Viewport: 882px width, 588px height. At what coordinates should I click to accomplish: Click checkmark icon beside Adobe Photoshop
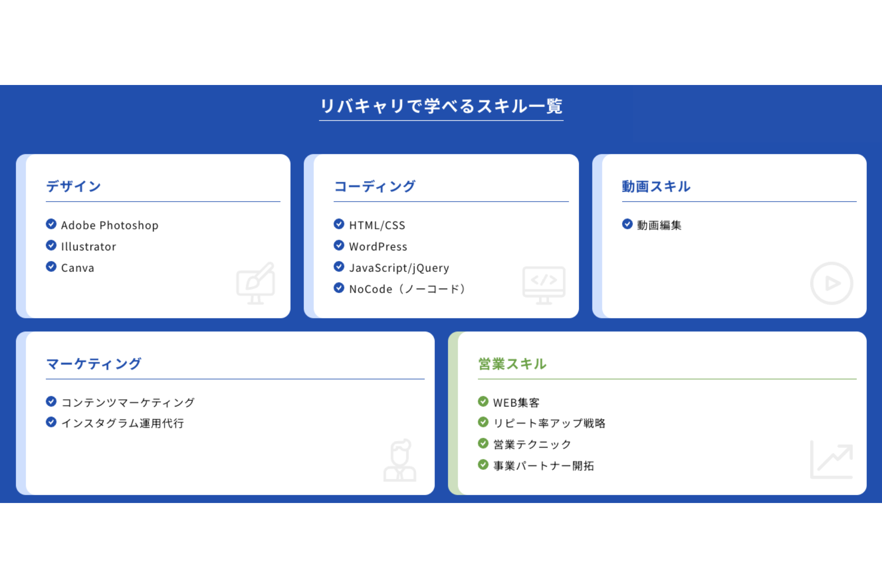tap(51, 224)
